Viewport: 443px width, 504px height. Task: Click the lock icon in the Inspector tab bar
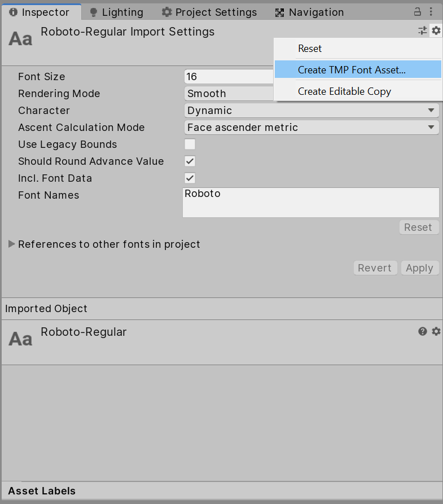(x=418, y=11)
